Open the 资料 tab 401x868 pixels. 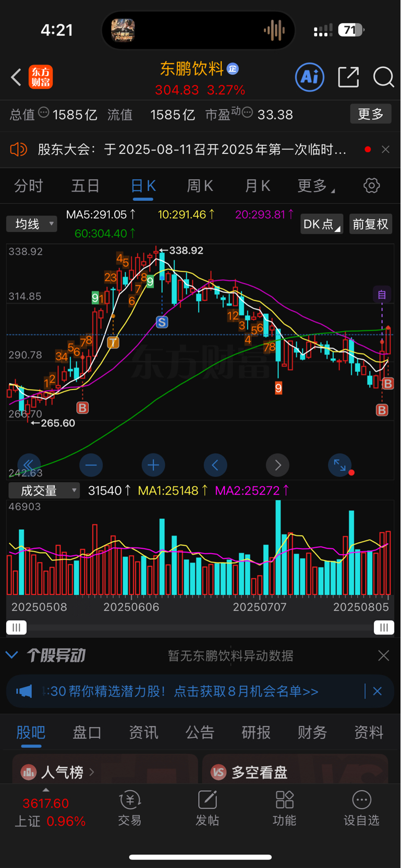point(369,732)
